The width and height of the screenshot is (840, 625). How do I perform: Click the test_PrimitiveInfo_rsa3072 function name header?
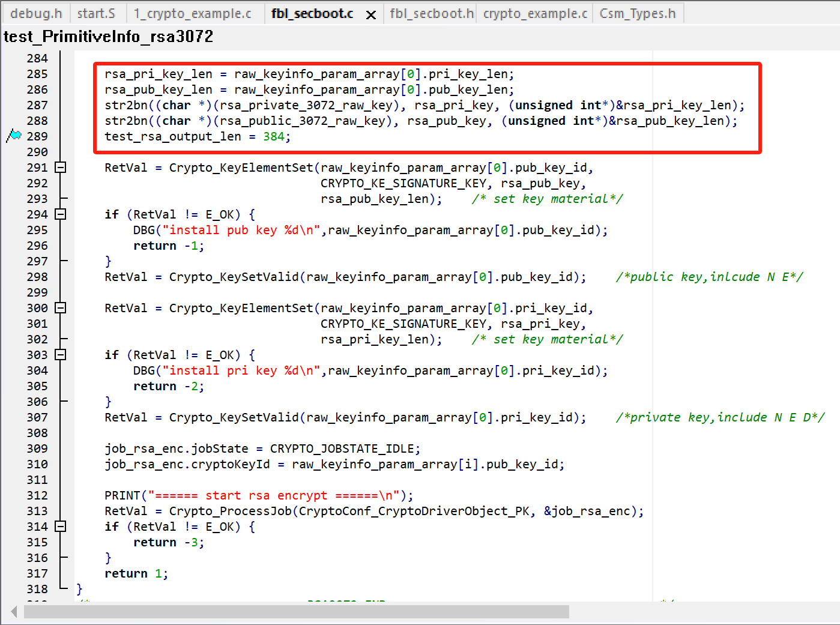(109, 37)
